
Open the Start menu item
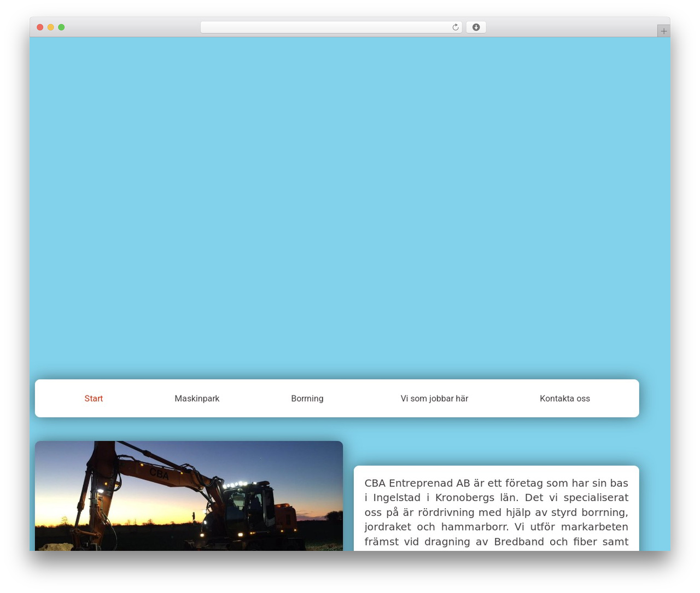(94, 398)
